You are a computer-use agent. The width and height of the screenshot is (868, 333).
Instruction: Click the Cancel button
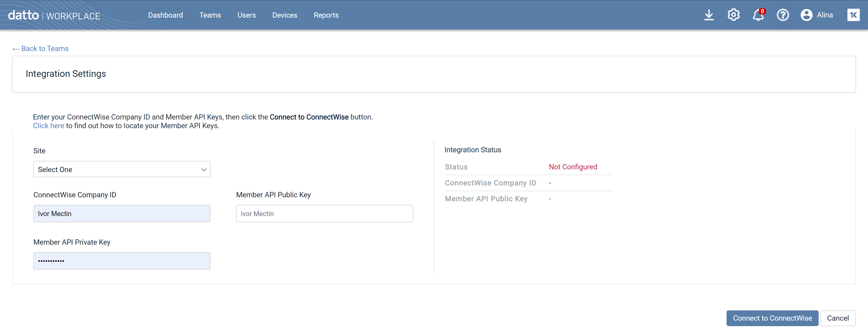837,318
